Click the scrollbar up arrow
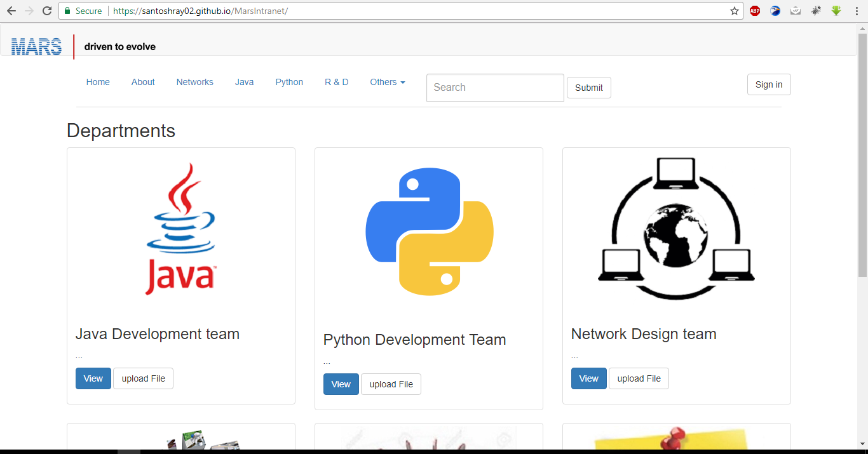The height and width of the screenshot is (454, 868). (x=862, y=27)
